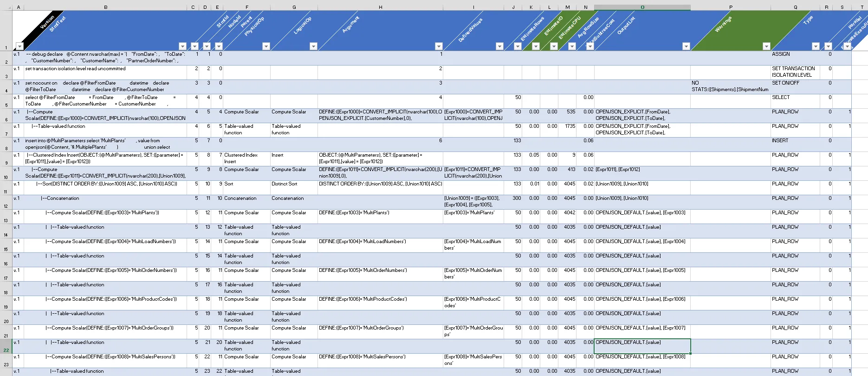Open the Parallel filter dropdown in column R
868x376 pixels.
coord(829,46)
